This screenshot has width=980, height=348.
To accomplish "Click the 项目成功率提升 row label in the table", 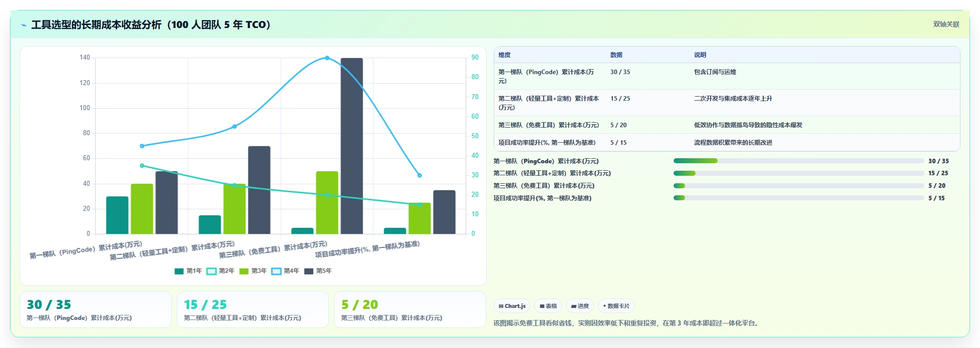I will pos(547,143).
